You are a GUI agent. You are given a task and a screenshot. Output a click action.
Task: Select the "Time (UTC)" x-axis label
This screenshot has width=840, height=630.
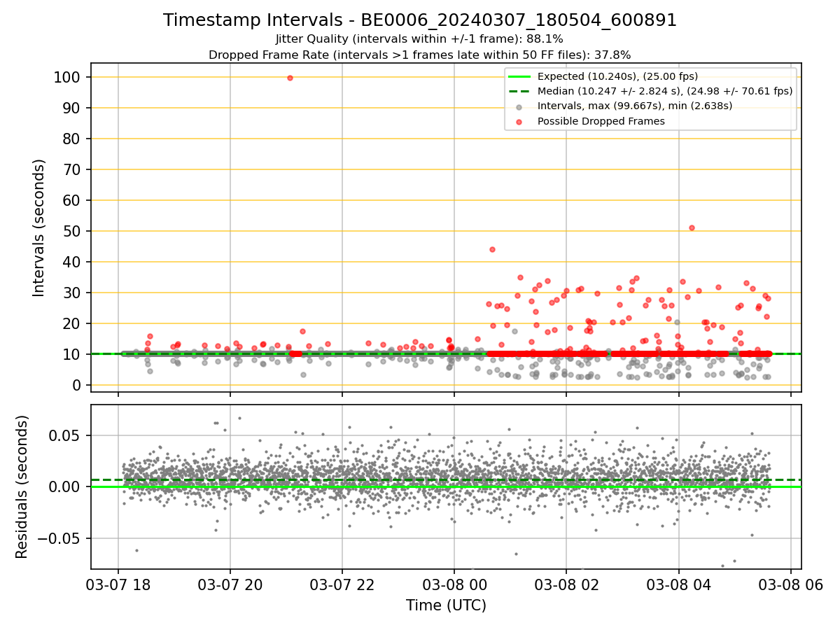point(446,605)
